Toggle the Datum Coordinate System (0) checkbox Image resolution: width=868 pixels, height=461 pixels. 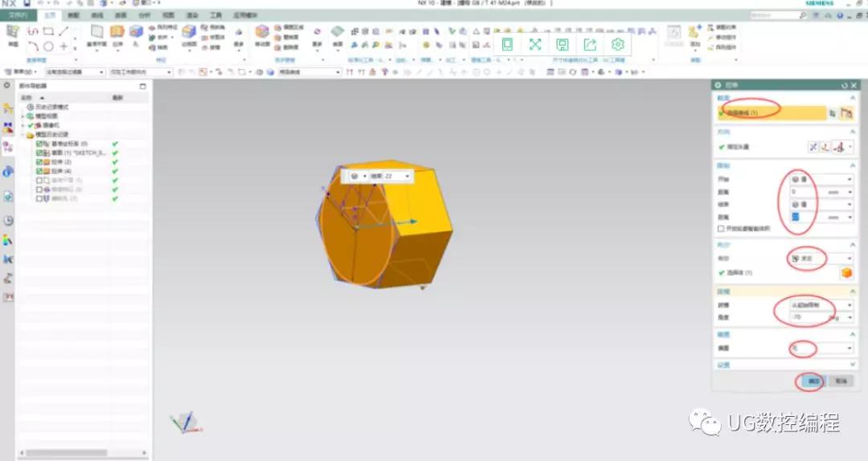pos(39,144)
